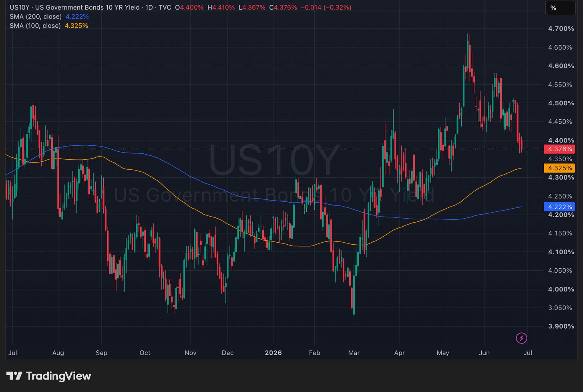Click the 4.325% SMA 100 legend value
Screen dimensions: 583x392
tap(76, 26)
